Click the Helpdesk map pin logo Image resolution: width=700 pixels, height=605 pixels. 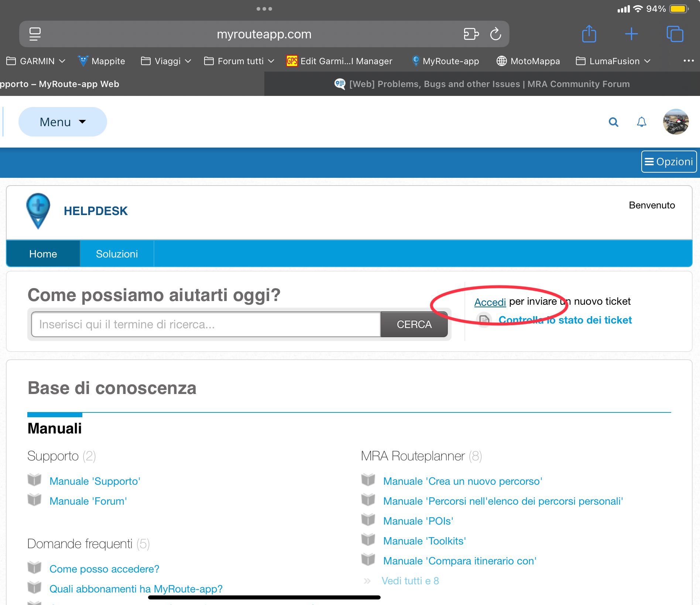tap(38, 211)
